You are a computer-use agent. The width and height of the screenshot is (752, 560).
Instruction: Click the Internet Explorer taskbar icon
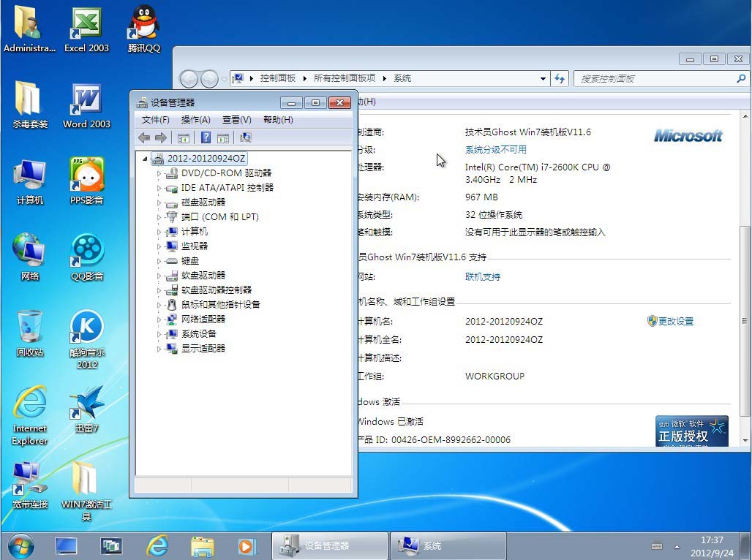[157, 546]
